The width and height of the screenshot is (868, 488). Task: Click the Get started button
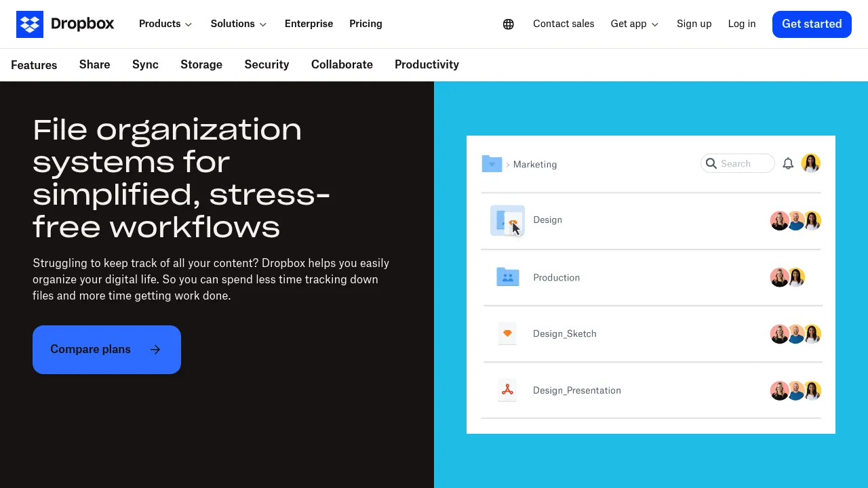[x=812, y=24]
